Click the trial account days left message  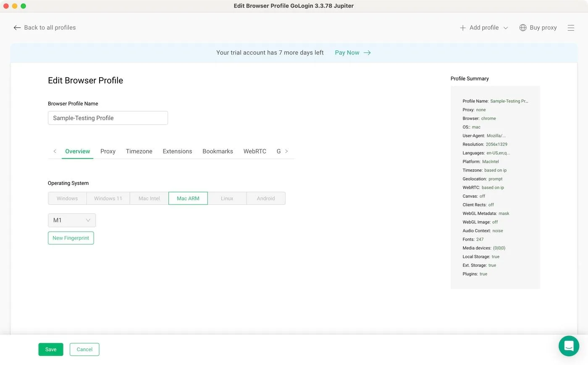click(x=270, y=53)
